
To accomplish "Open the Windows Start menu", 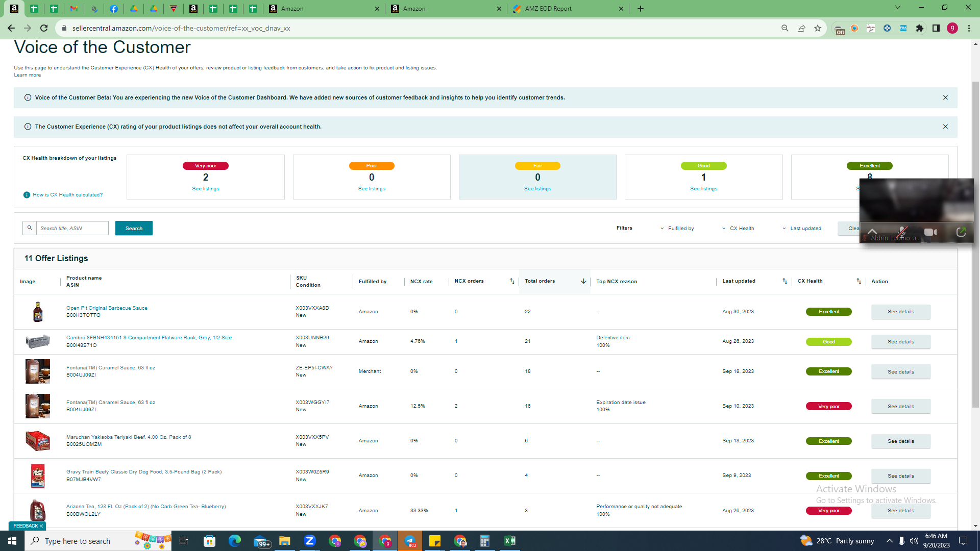I will [x=12, y=541].
